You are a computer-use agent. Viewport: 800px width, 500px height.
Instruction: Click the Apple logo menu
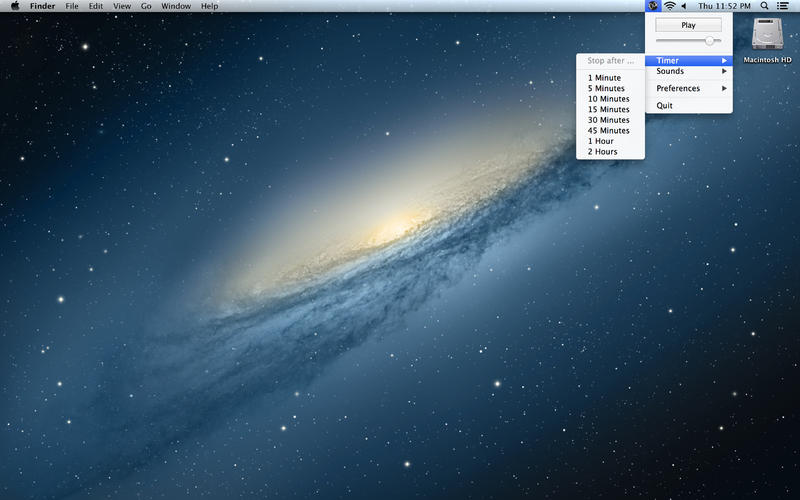click(14, 6)
